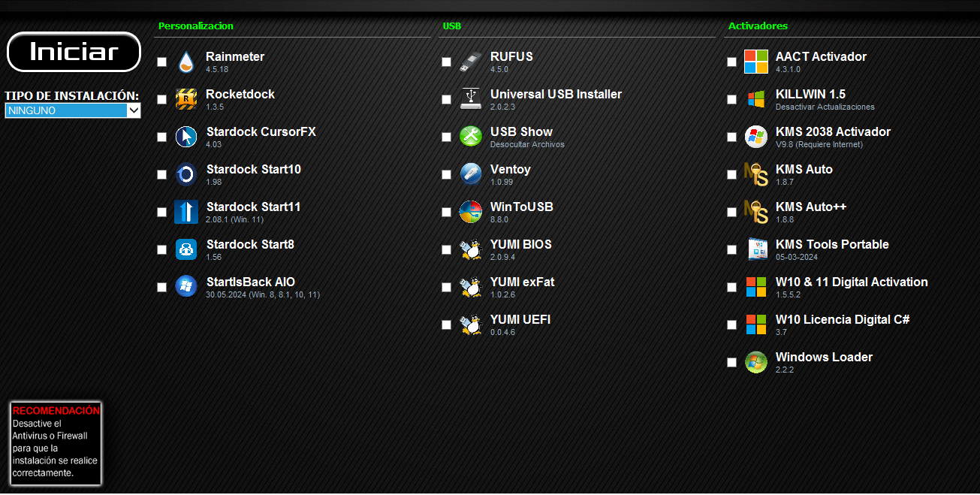Click the Rainmeter water drop icon
The height and width of the screenshot is (495, 980).
tap(185, 62)
